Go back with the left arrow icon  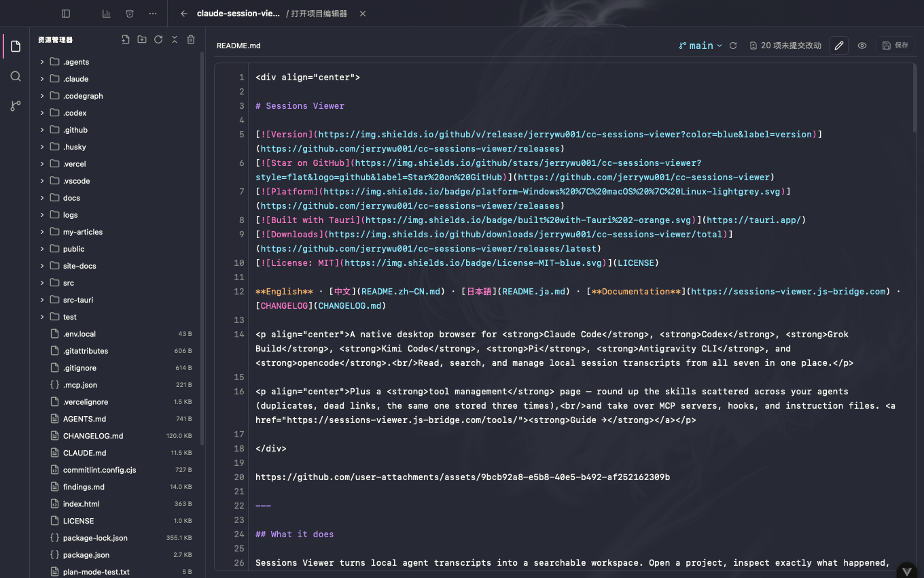(184, 14)
